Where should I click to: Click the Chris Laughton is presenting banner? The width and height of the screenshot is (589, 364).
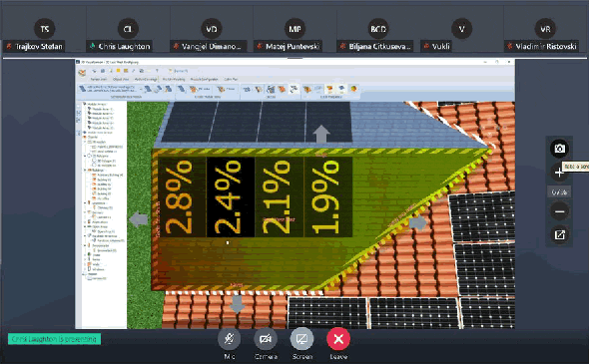click(55, 339)
